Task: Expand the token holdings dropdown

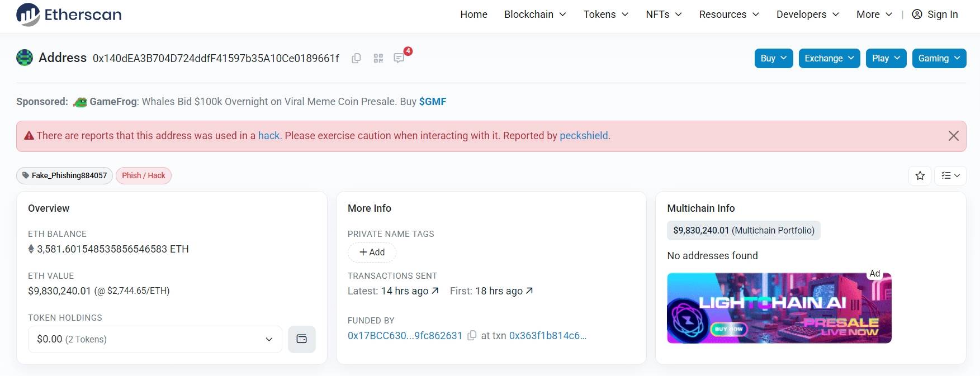Action: click(x=155, y=339)
